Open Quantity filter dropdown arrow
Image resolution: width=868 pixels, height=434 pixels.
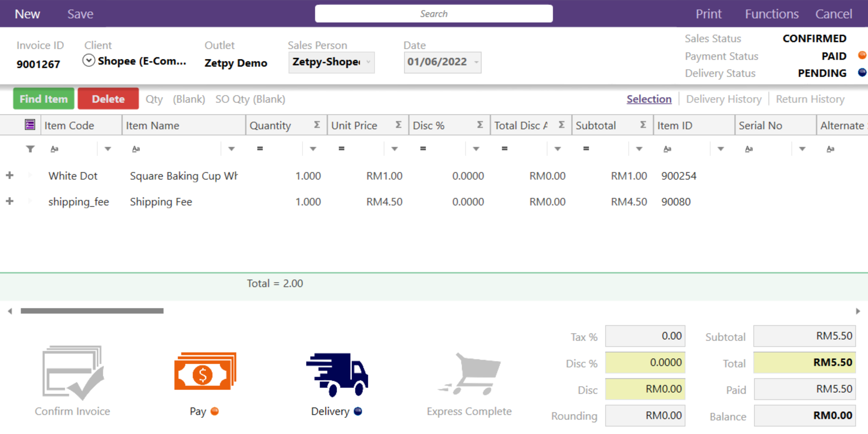coord(313,149)
